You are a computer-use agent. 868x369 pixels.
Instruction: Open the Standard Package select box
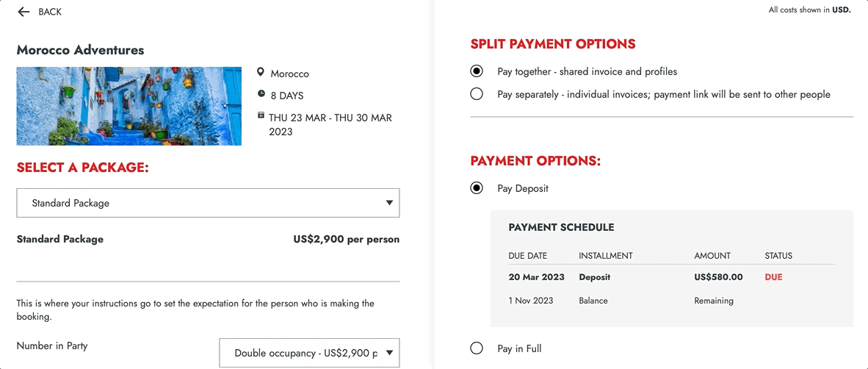pyautogui.click(x=208, y=203)
